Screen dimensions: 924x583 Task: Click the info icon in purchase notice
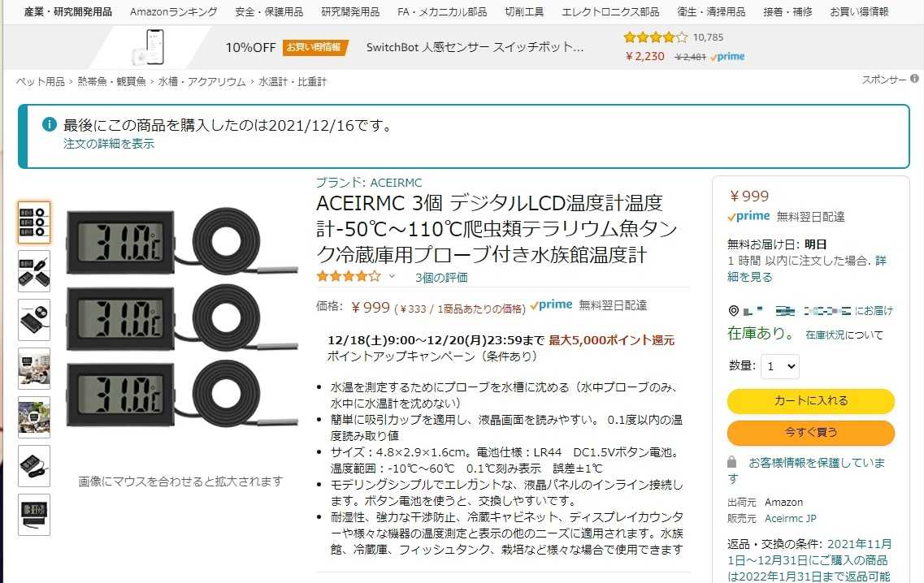click(50, 124)
